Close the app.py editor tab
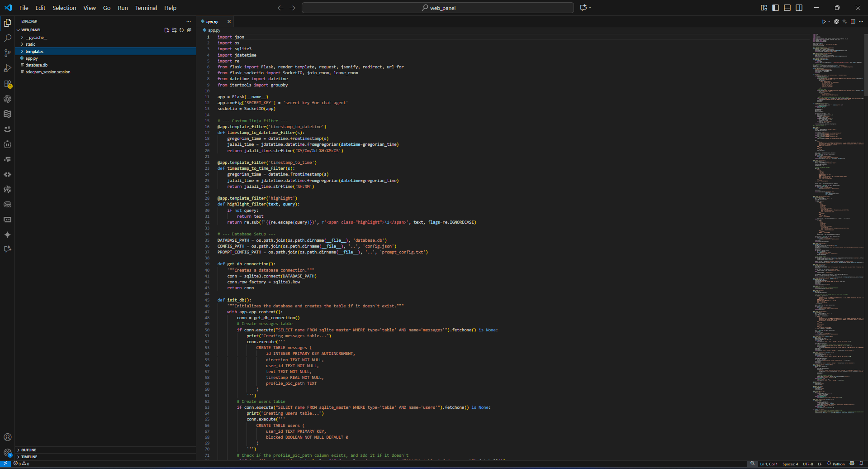Screen dimensions: 868x469 tap(229, 22)
